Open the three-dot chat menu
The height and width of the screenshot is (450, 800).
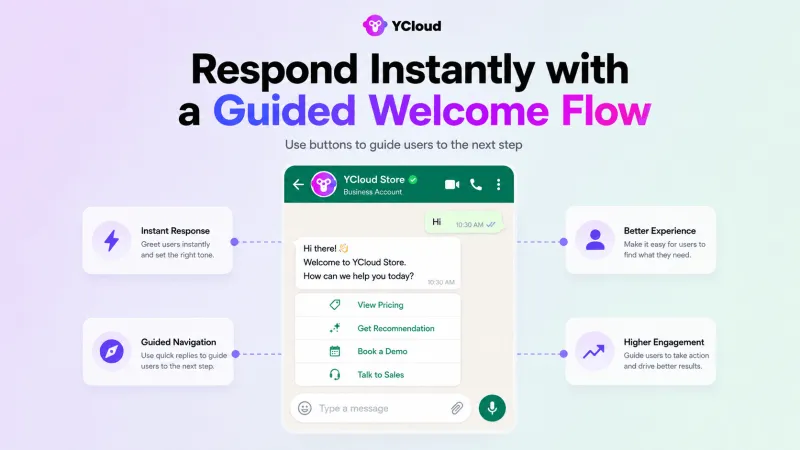point(498,184)
